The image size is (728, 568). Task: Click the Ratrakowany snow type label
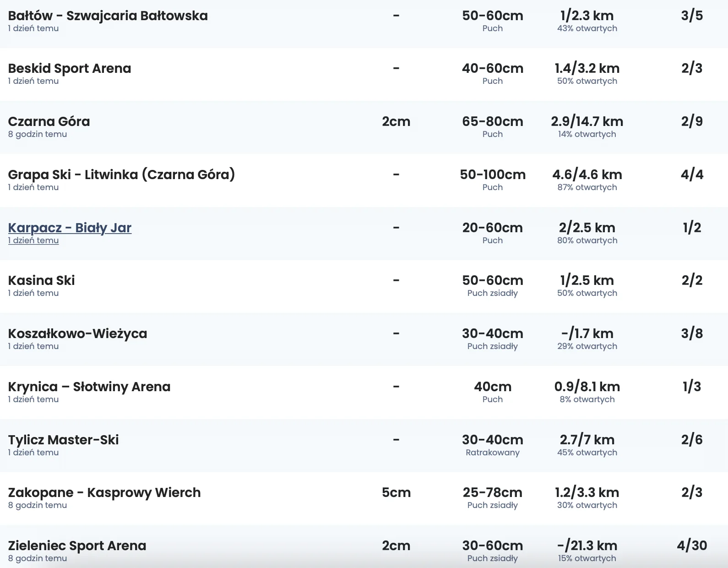pyautogui.click(x=493, y=453)
